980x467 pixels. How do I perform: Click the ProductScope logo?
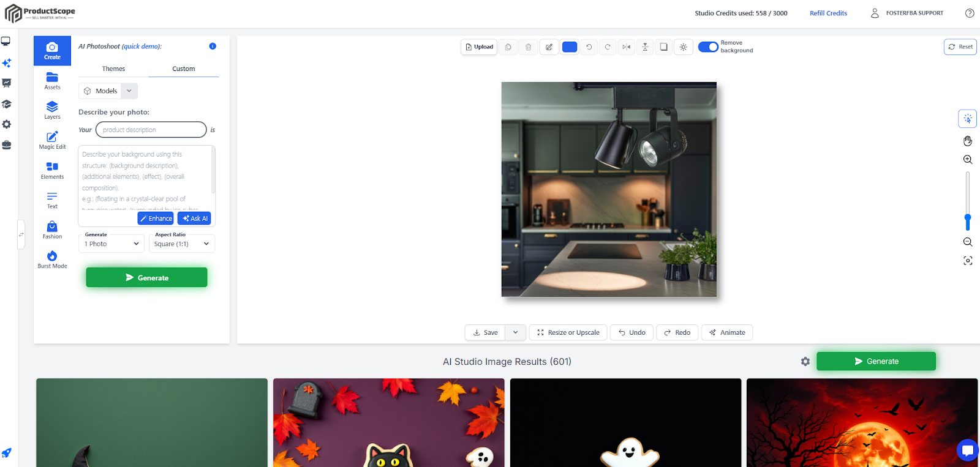(x=40, y=13)
